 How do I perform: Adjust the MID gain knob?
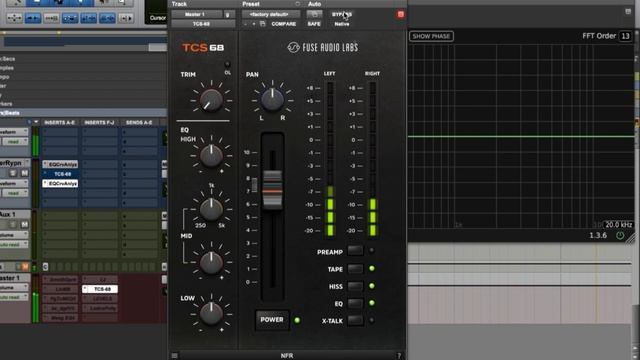[x=211, y=262]
